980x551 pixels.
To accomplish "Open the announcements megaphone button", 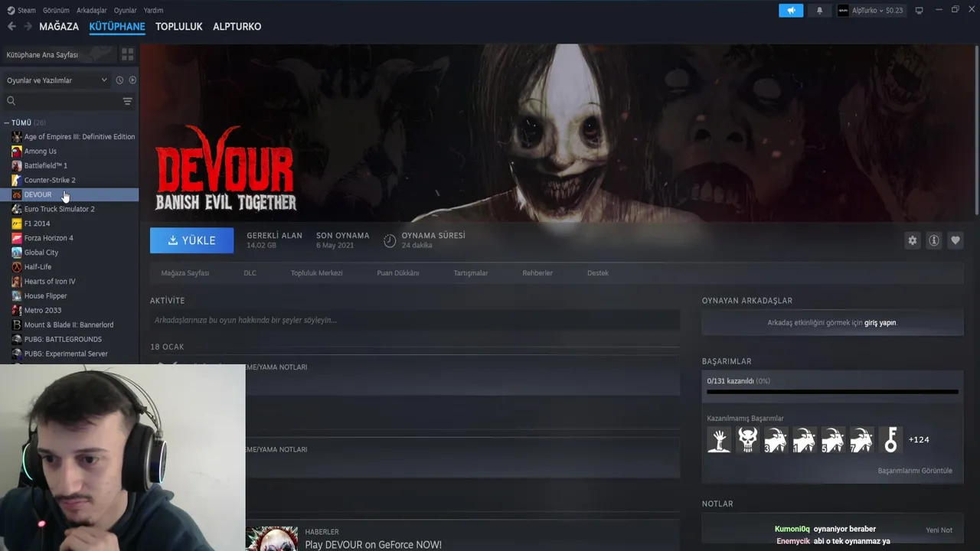I will [x=791, y=11].
